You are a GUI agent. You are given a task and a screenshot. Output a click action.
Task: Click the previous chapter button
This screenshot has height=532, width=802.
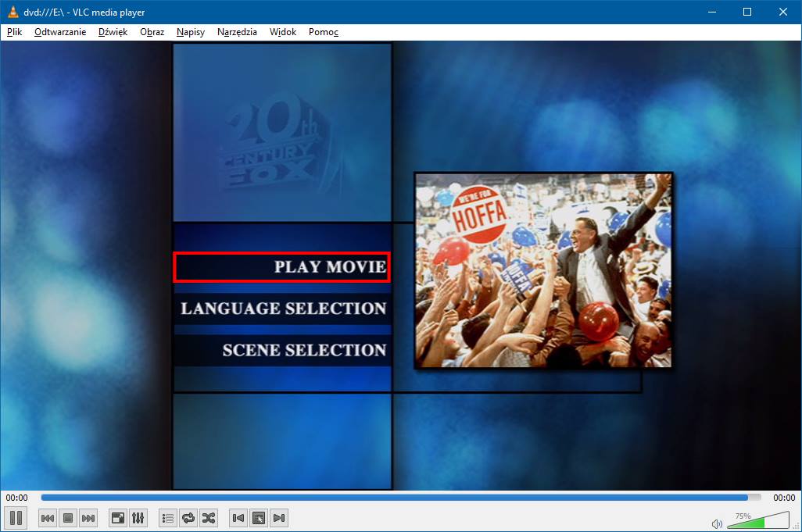48,518
